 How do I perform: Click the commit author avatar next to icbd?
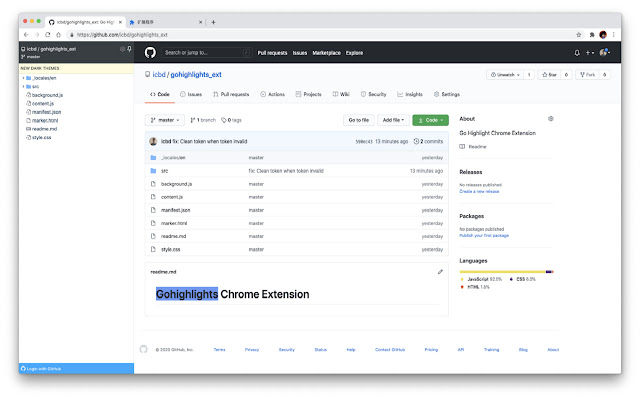click(153, 141)
